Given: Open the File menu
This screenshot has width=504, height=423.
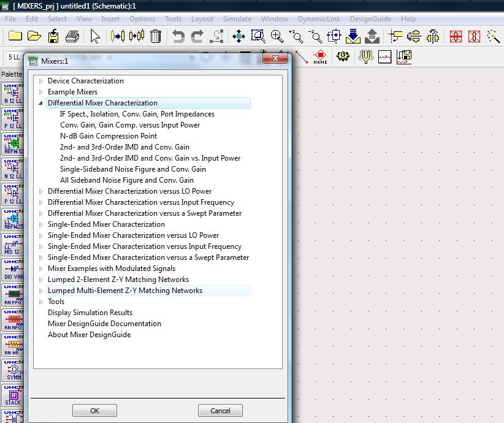Looking at the screenshot, I should (10, 19).
